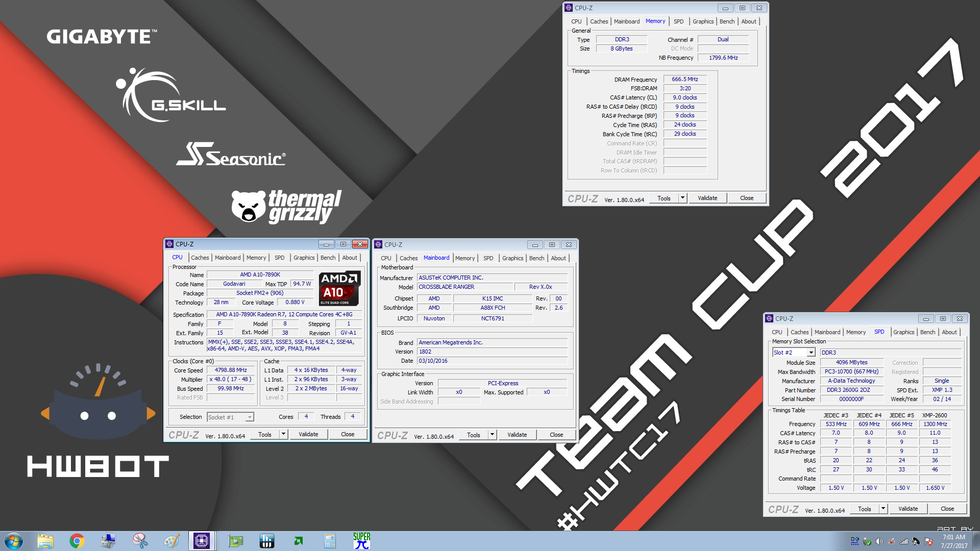Click the Core Speed value 4798.88 MHz
The image size is (980, 551).
[231, 370]
